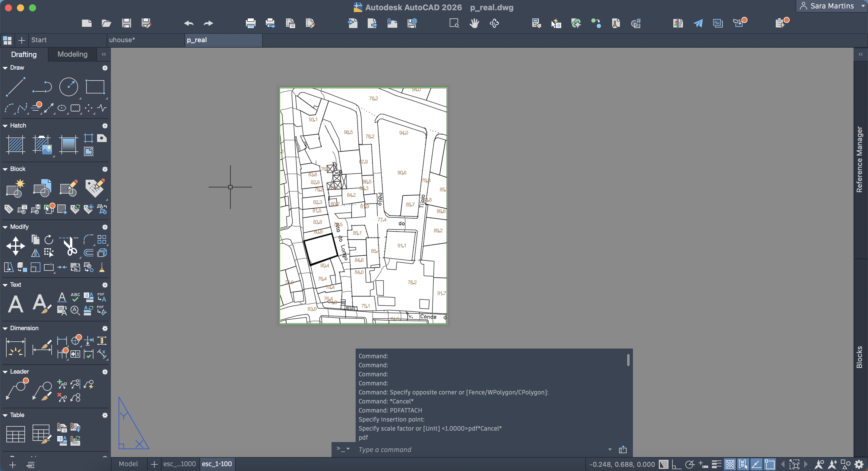This screenshot has height=471, width=868.
Task: Open the Sara Martins account dropdown
Action: point(832,6)
